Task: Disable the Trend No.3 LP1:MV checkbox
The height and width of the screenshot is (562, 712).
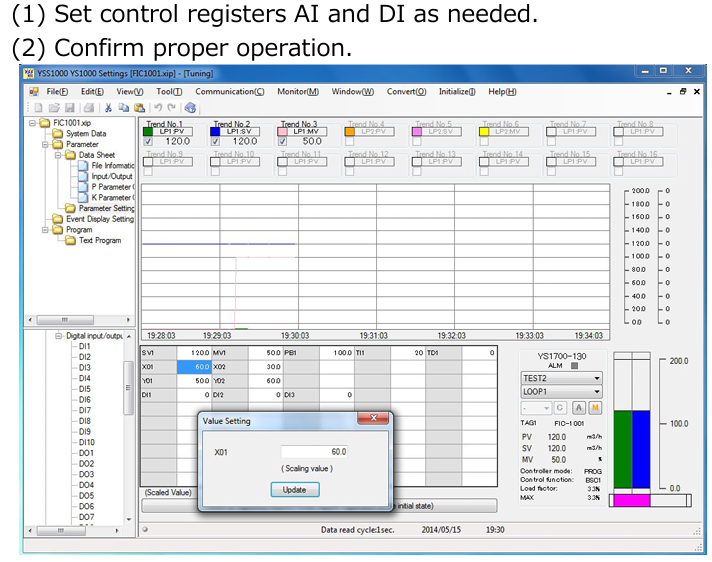Action: [x=283, y=142]
